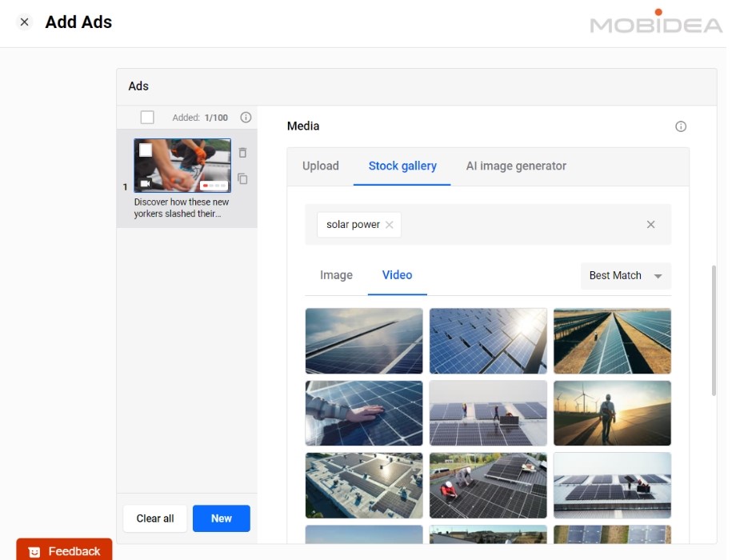
Task: Duplicate ad 1 with the copy icon
Action: [242, 179]
